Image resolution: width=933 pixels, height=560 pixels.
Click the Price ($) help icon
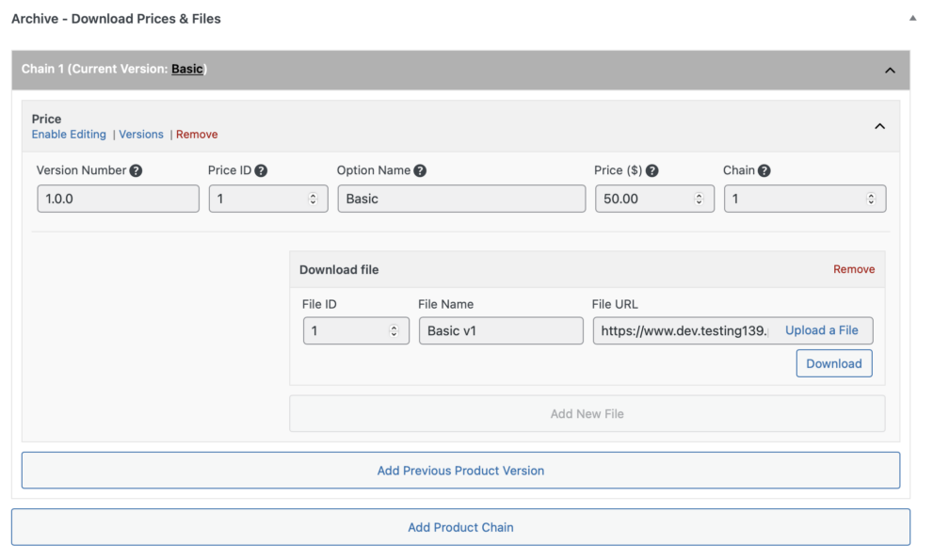click(651, 170)
